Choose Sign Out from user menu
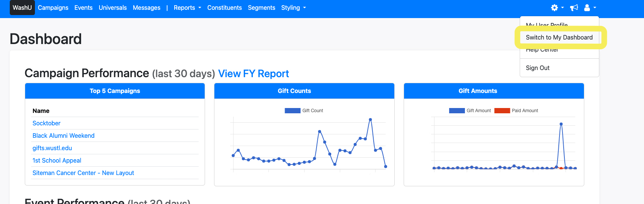This screenshot has height=204, width=644. (x=538, y=68)
